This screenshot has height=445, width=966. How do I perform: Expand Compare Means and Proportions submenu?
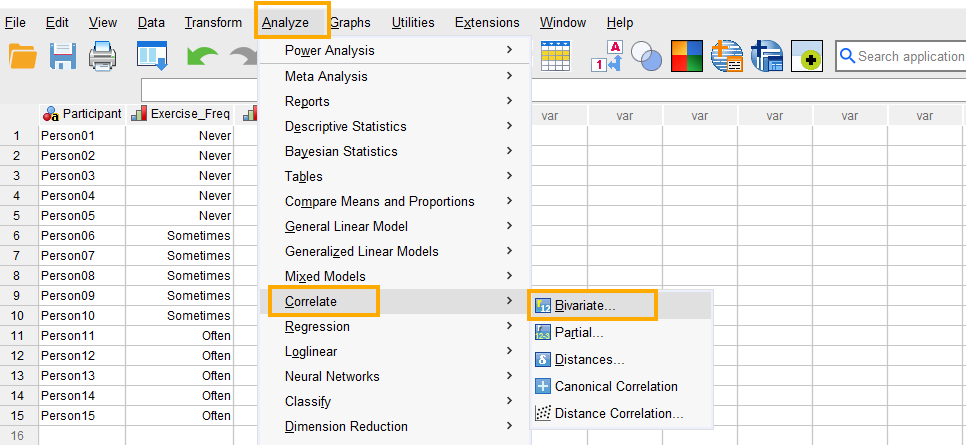pos(379,201)
